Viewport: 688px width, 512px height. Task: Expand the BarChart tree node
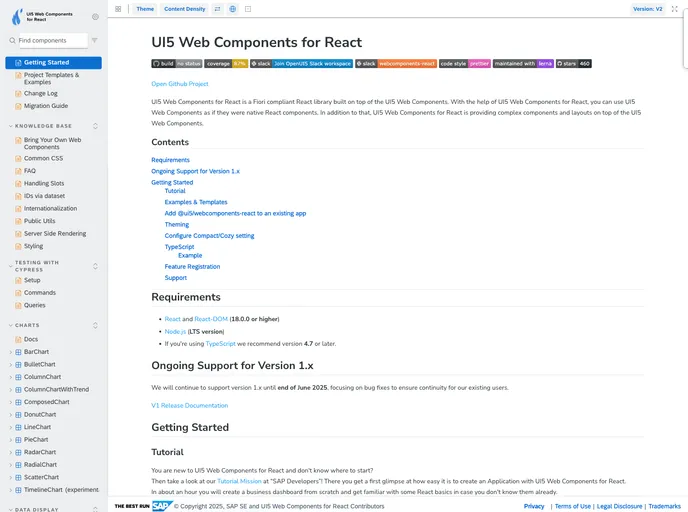(9, 352)
